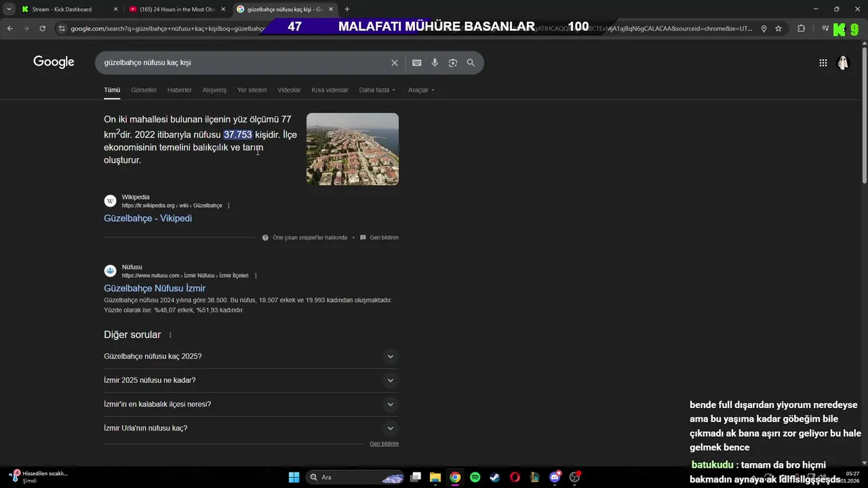Click the magnifier search submit icon
This screenshot has width=868, height=488.
[x=471, y=62]
